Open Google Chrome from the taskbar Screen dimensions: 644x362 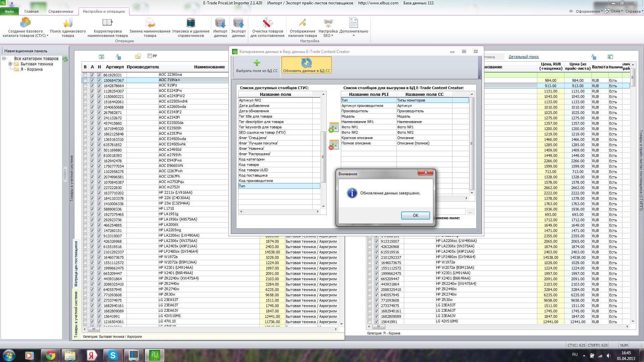click(51, 355)
